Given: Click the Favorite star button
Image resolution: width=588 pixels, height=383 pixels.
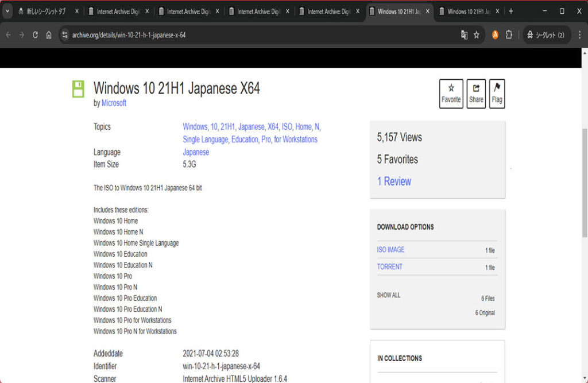Looking at the screenshot, I should point(451,94).
